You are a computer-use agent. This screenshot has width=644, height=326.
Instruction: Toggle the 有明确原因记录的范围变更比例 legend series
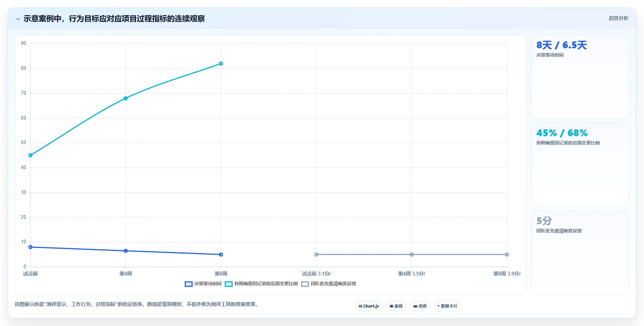[x=261, y=284]
